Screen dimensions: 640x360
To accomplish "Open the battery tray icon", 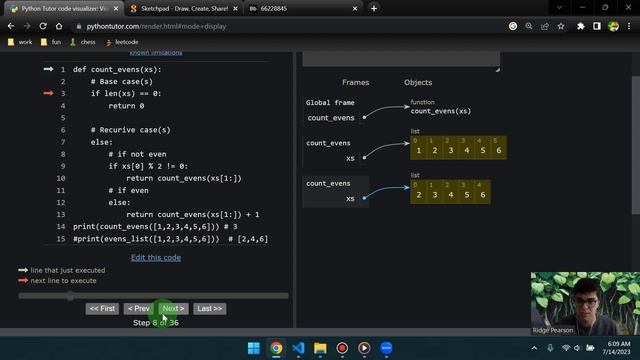I will tap(590, 348).
